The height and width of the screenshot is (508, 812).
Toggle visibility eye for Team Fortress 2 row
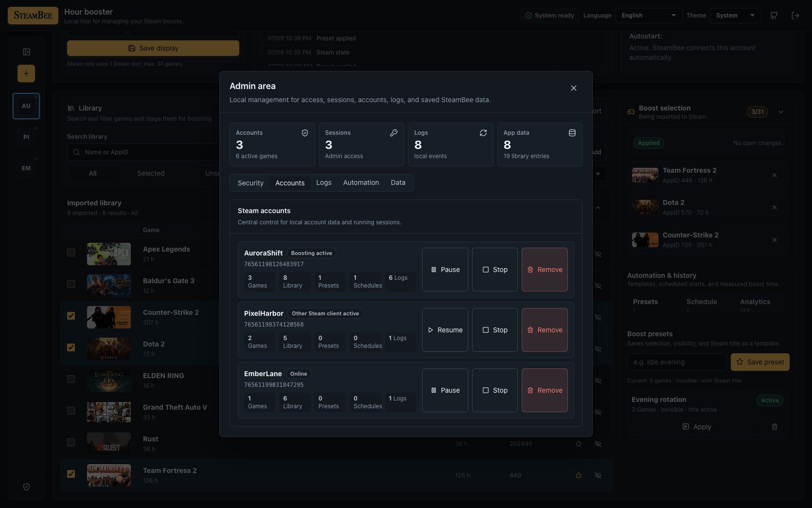(x=598, y=475)
